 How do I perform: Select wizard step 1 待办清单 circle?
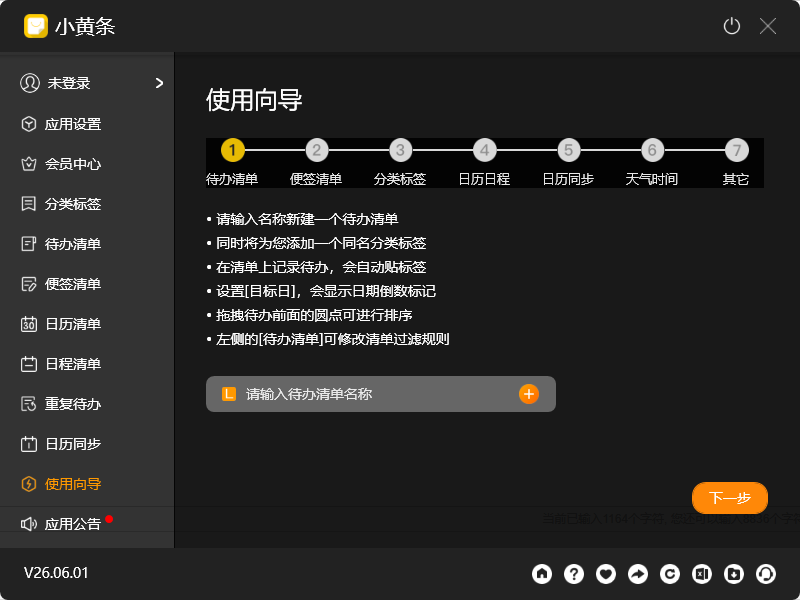pos(233,150)
